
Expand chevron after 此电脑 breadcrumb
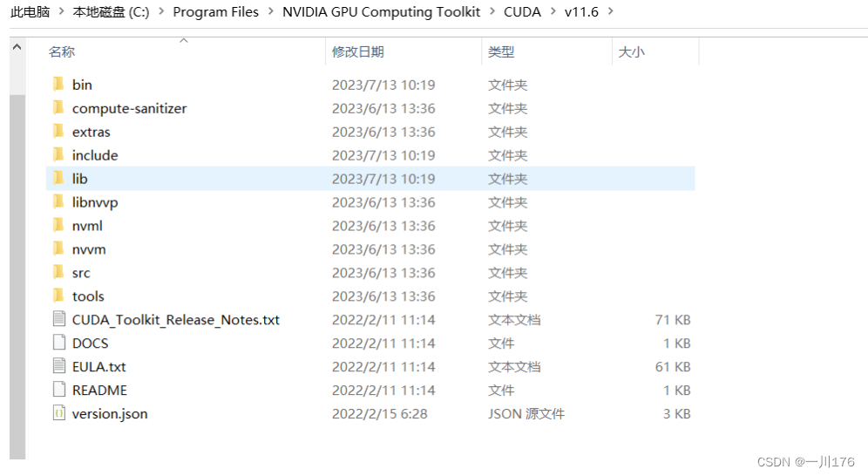[62, 11]
